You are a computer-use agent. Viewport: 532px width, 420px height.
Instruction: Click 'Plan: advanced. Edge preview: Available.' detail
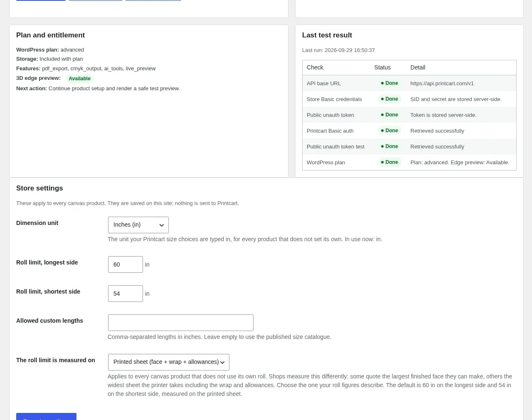[460, 162]
